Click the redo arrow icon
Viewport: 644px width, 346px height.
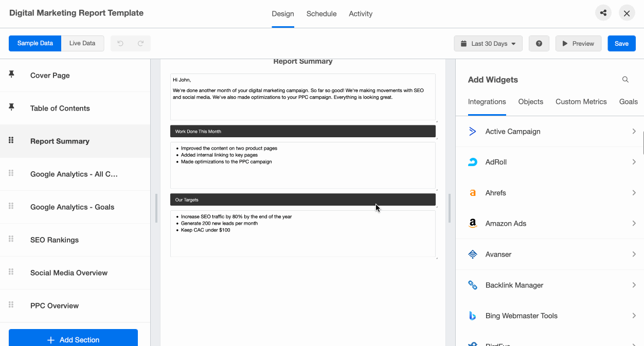pos(140,44)
